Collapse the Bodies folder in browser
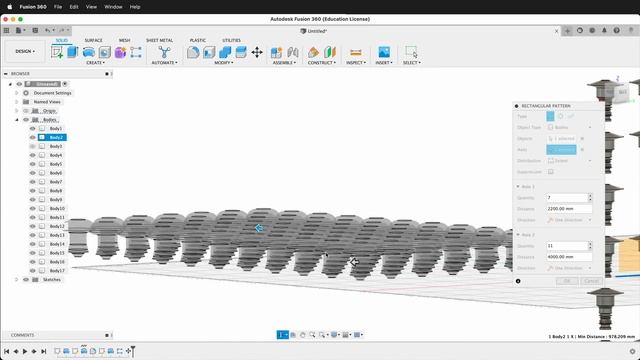This screenshot has height=360, width=640. [x=17, y=120]
